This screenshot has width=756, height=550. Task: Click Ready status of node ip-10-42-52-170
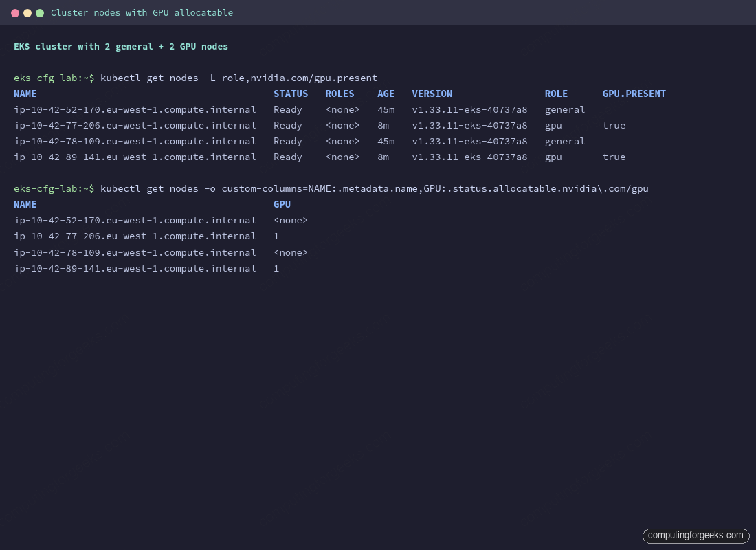288,110
